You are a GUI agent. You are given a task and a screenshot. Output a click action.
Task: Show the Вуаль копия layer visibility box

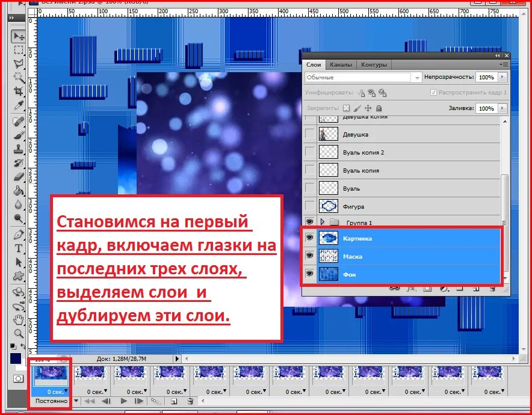[x=310, y=170]
